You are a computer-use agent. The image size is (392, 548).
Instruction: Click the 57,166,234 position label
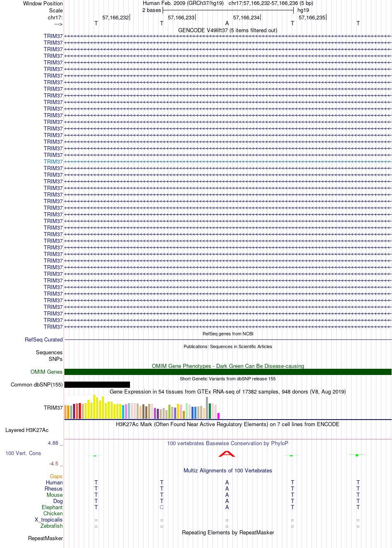[246, 17]
